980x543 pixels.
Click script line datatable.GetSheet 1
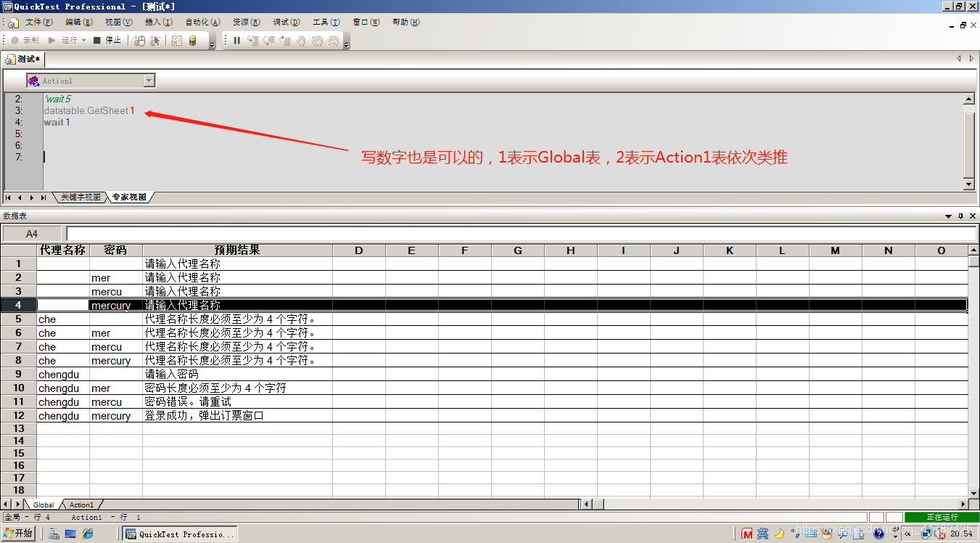coord(89,110)
